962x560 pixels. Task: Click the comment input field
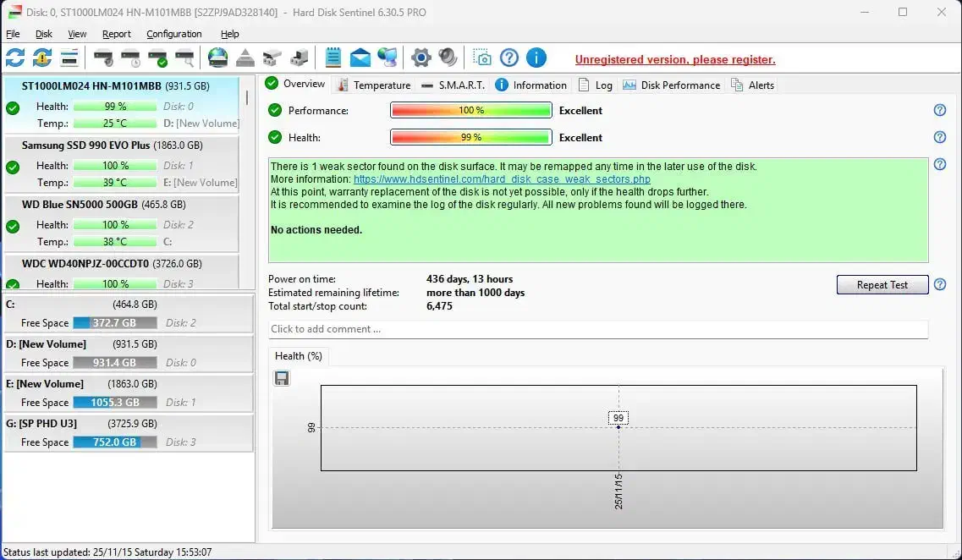point(597,329)
